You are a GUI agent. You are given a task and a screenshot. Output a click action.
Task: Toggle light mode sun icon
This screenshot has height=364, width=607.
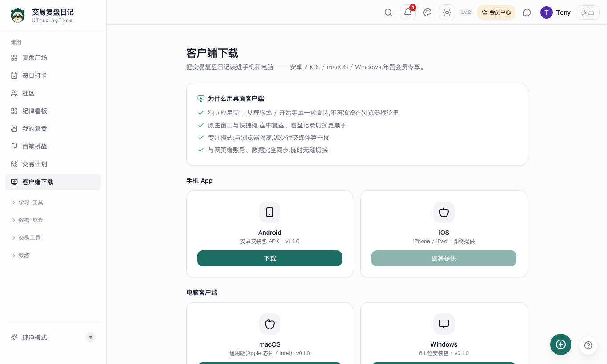(447, 12)
